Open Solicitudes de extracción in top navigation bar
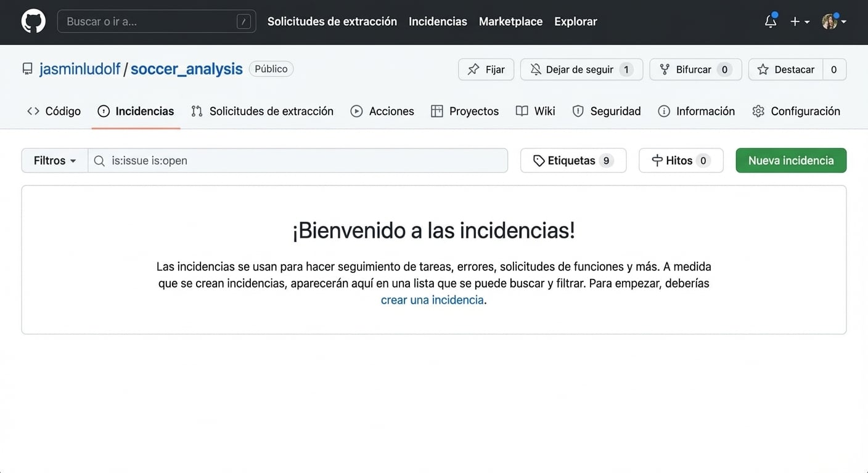Screen dimensions: 868x473 coord(332,22)
